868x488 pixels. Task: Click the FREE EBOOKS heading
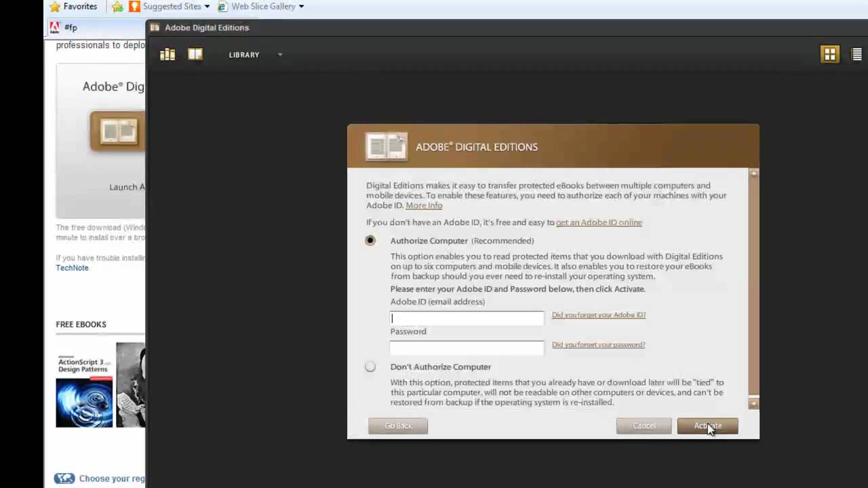click(x=81, y=325)
